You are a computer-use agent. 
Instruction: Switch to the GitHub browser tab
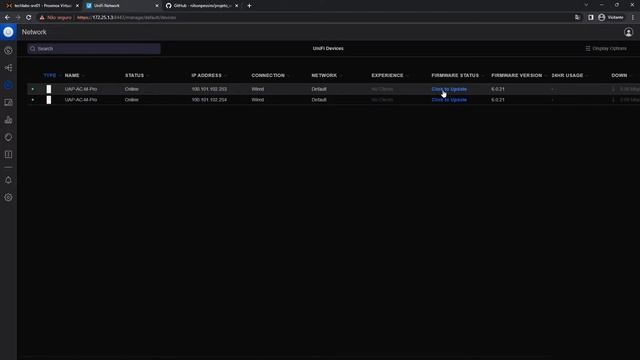[x=201, y=6]
